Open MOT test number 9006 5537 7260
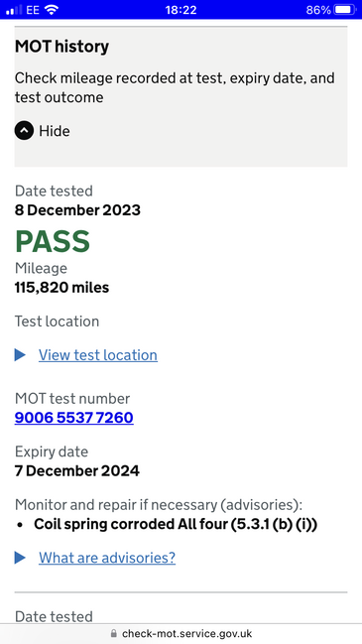The width and height of the screenshot is (362, 644). [x=73, y=418]
